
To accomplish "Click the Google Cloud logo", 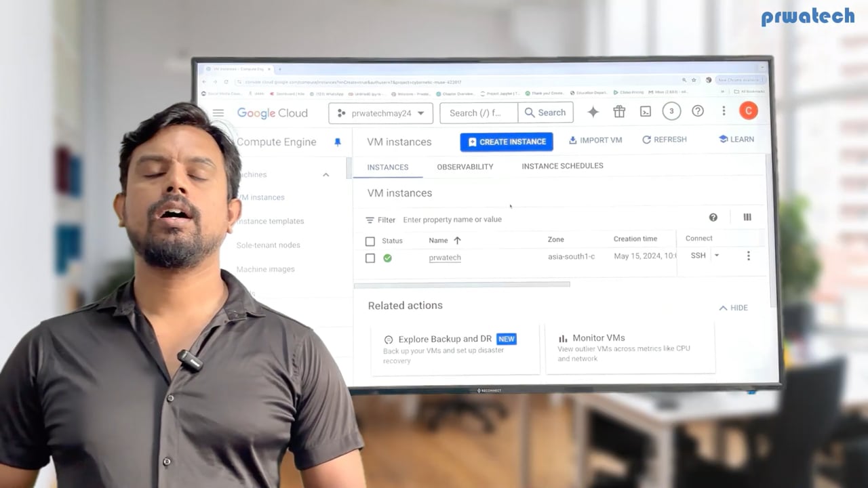I will click(272, 113).
